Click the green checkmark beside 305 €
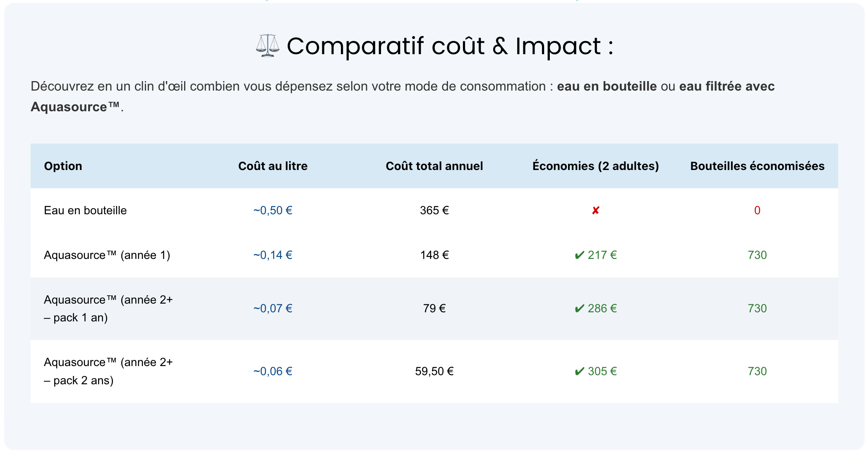 (579, 371)
